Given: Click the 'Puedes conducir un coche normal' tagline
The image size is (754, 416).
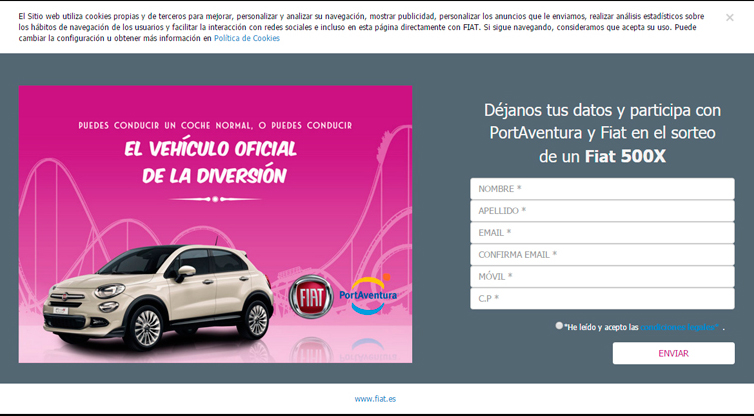Looking at the screenshot, I should pyautogui.click(x=215, y=125).
